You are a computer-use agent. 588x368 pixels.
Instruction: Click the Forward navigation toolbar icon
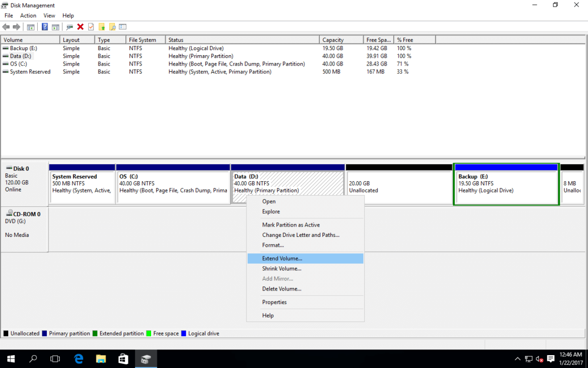16,26
